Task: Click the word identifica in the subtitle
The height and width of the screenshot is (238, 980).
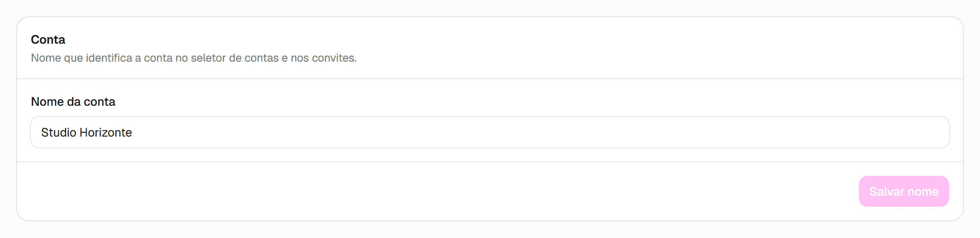Action: point(109,58)
